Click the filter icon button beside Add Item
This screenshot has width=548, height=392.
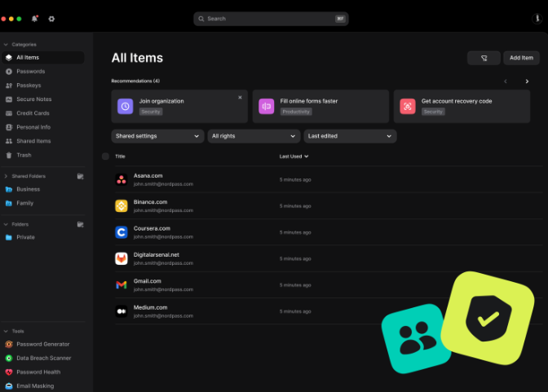pyautogui.click(x=484, y=58)
